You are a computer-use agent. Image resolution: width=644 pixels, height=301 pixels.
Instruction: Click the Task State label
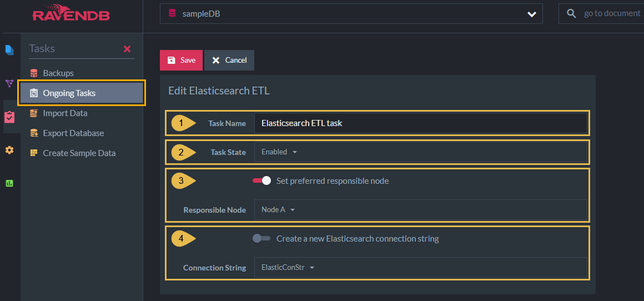228,152
